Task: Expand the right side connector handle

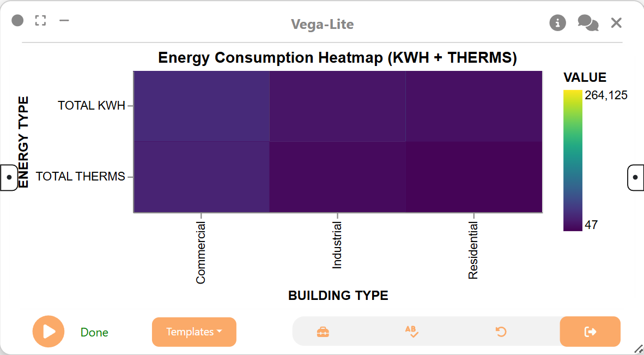Action: click(636, 178)
